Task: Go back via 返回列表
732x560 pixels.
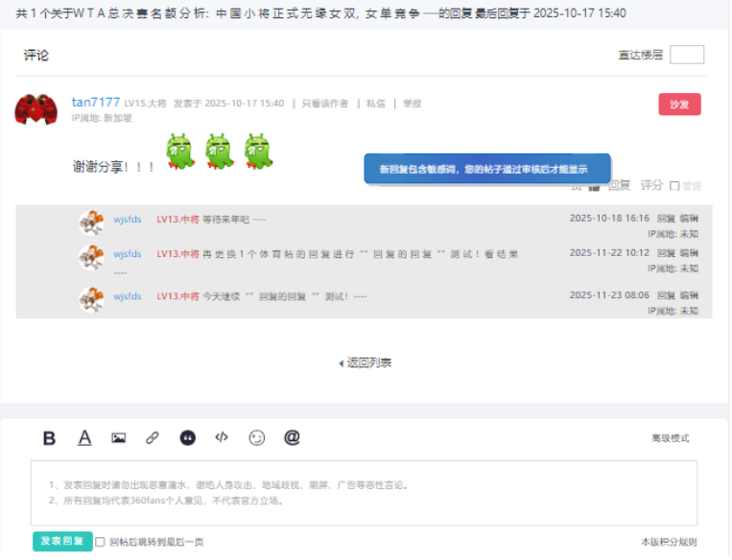Action: click(366, 362)
